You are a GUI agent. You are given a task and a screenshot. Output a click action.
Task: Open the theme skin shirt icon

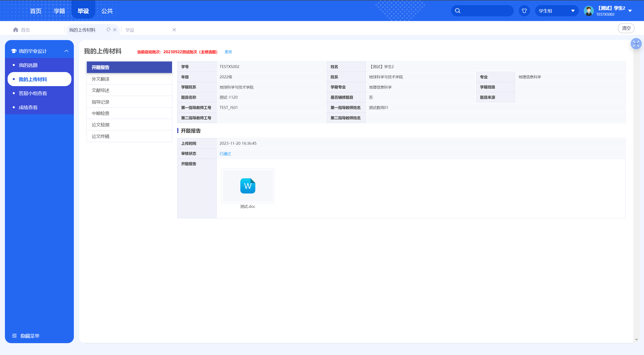point(524,11)
